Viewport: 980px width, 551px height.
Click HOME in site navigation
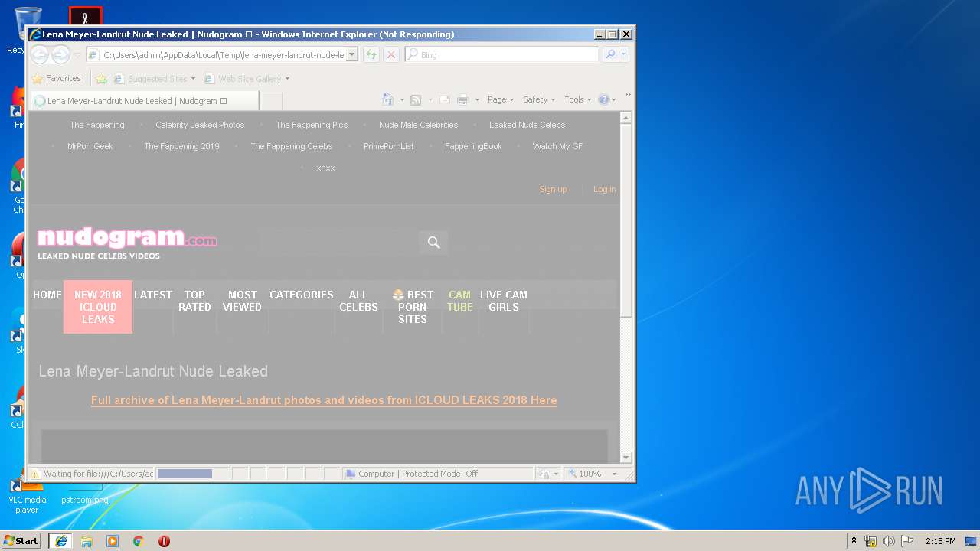coord(47,295)
